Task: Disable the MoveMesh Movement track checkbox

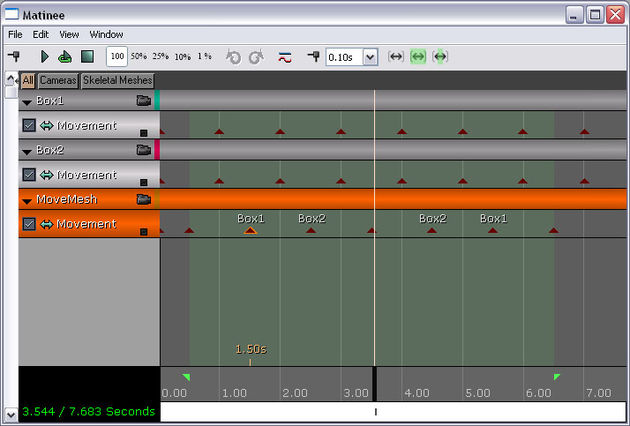Action: (x=29, y=224)
